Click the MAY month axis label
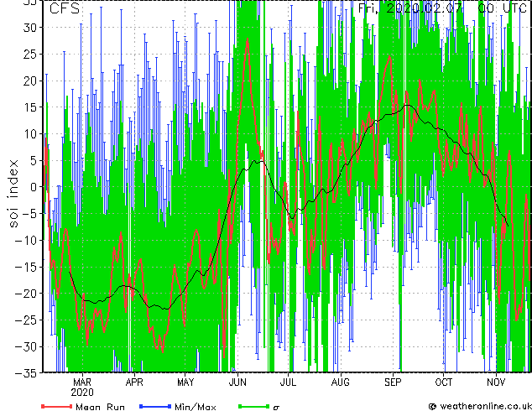This screenshot has width=532, height=411. (x=185, y=382)
